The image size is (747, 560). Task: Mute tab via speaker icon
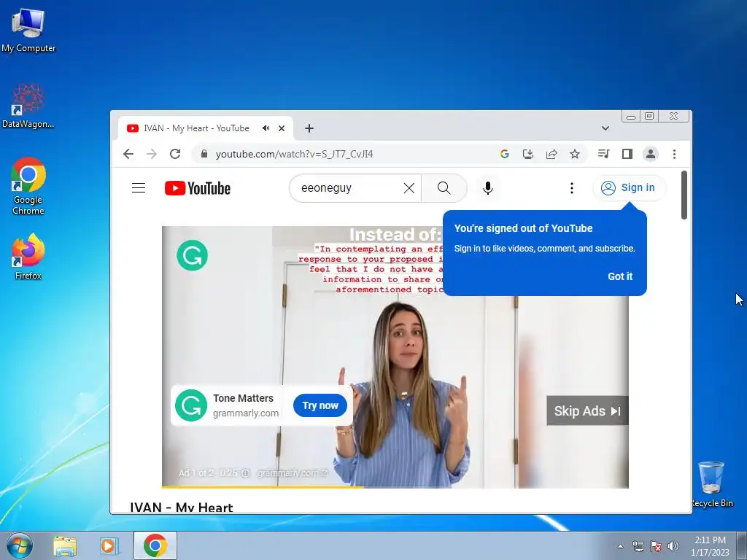[266, 128]
